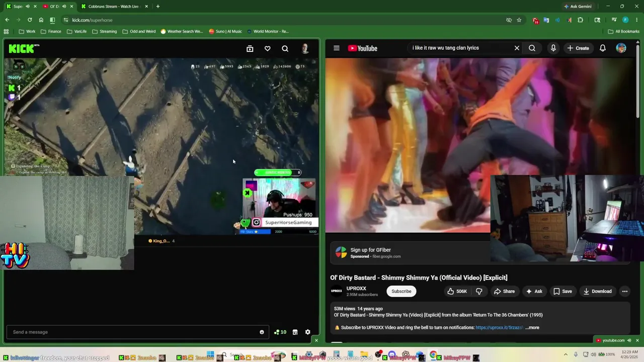This screenshot has width=644, height=362.
Task: Save the video to a playlist
Action: coord(562,291)
